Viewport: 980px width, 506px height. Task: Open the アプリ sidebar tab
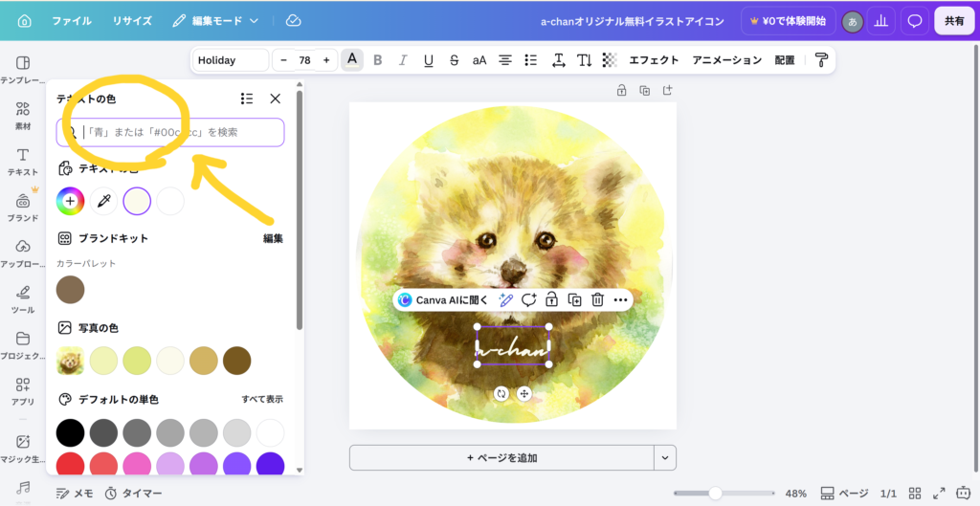click(23, 391)
